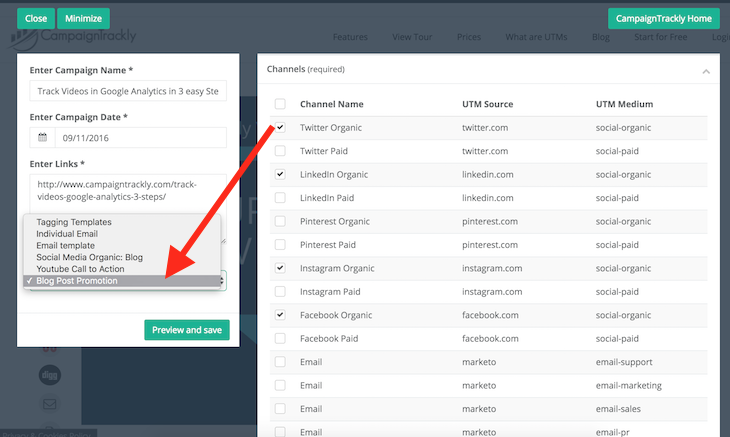Click the Channel Name column header
The height and width of the screenshot is (437, 730).
[331, 104]
